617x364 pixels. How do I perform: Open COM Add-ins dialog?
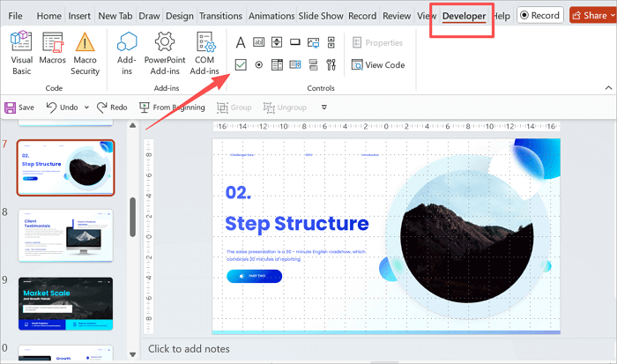(x=204, y=53)
